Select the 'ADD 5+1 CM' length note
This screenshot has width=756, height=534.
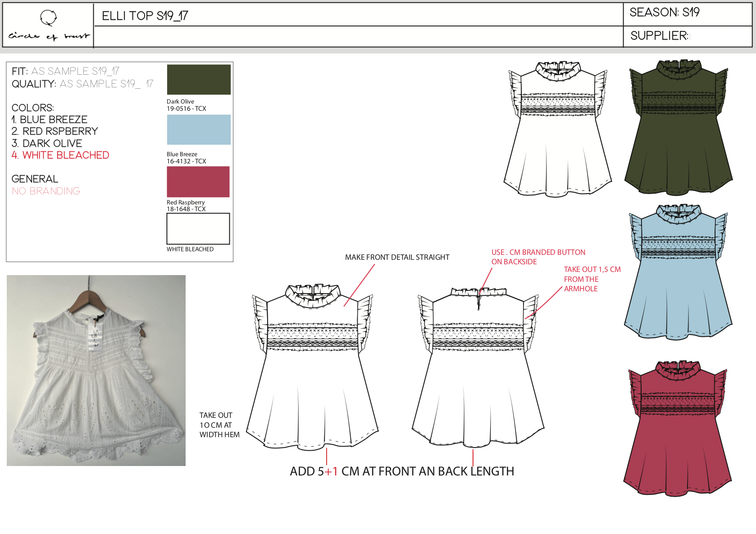[401, 471]
